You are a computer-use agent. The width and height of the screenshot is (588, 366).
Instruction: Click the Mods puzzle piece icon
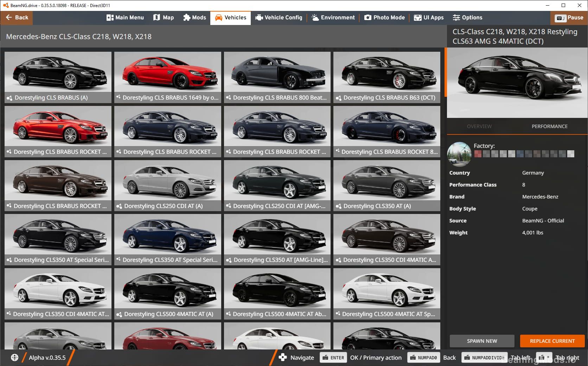[187, 18]
